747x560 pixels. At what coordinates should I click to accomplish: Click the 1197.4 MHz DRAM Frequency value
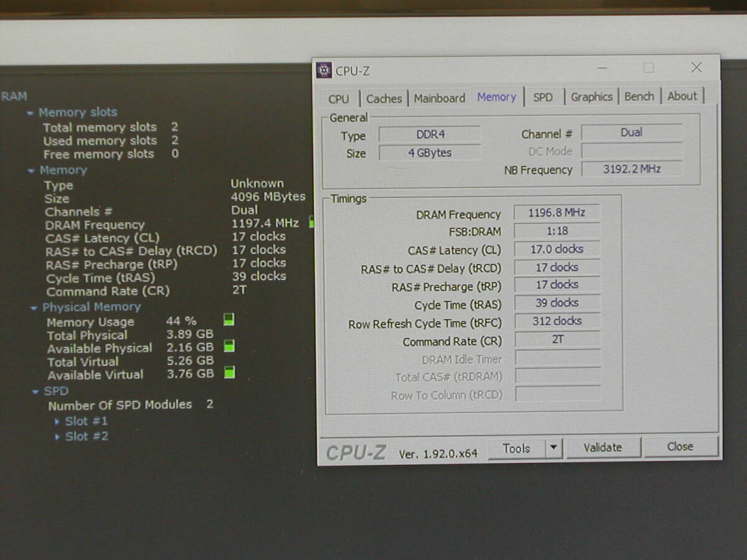(x=265, y=223)
